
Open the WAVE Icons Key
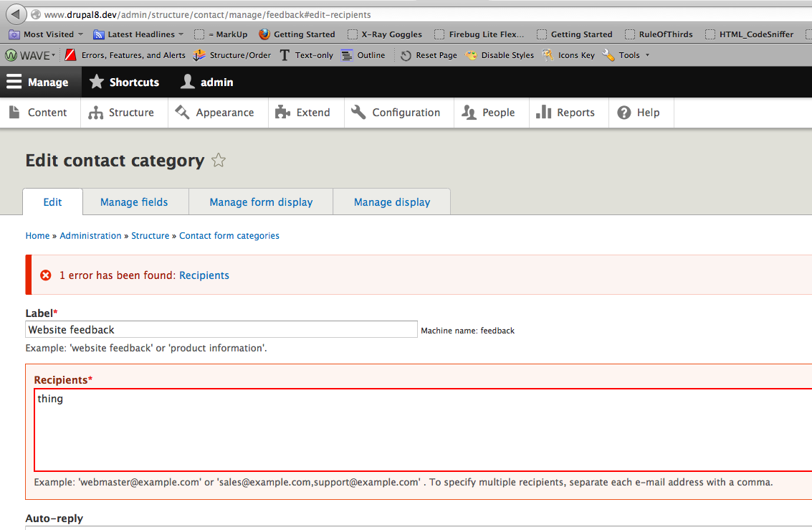pos(568,55)
